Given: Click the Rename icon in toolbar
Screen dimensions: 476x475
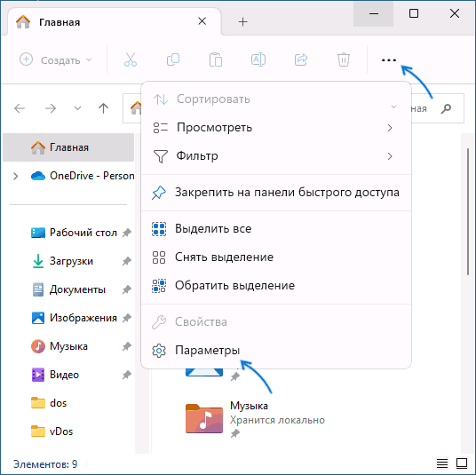Looking at the screenshot, I should pyautogui.click(x=258, y=59).
